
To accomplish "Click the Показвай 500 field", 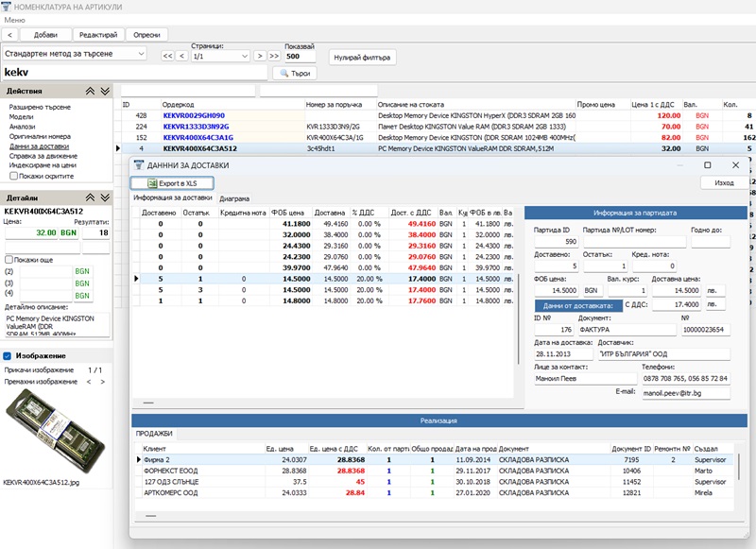I will pos(300,57).
